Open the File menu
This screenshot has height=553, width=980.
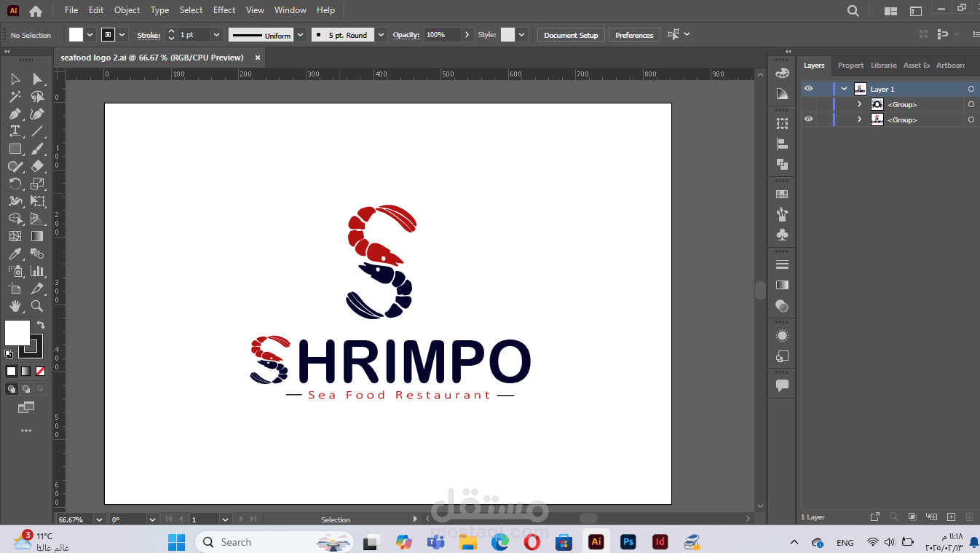[71, 10]
